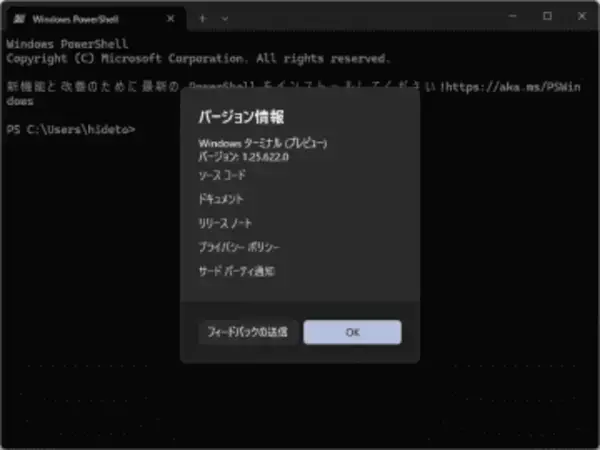Close the terminal window
The width and height of the screenshot is (600, 450).
click(x=582, y=16)
